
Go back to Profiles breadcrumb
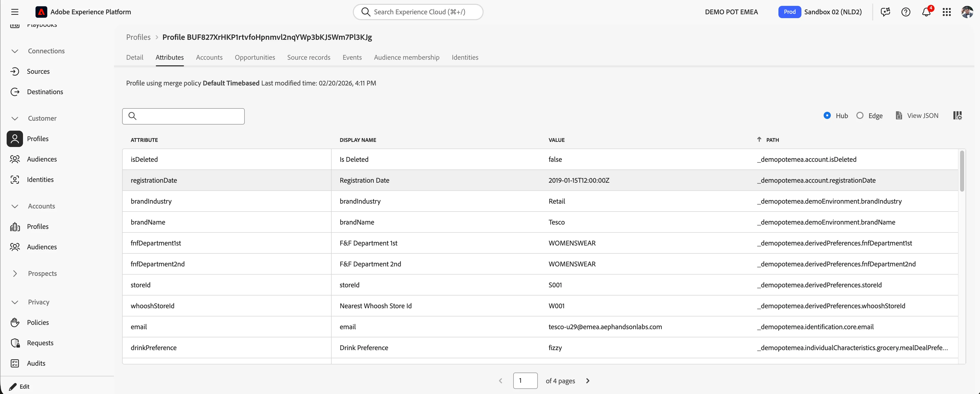pyautogui.click(x=138, y=37)
